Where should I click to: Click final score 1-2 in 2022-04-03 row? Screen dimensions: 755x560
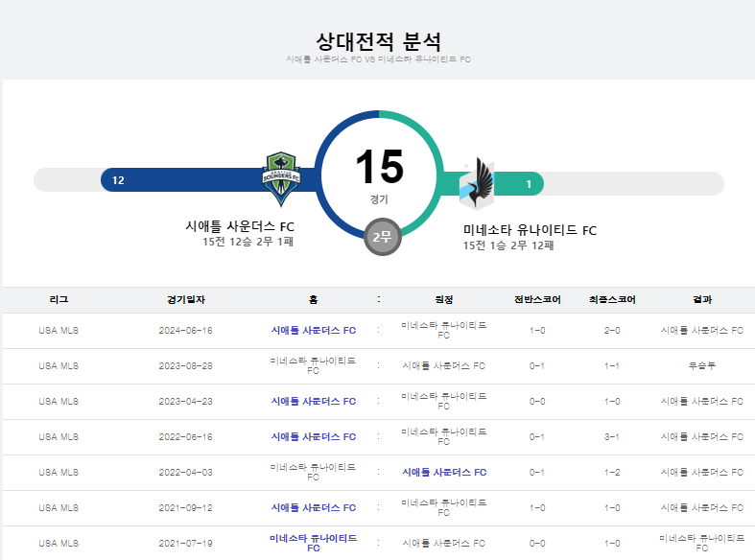pyautogui.click(x=612, y=473)
